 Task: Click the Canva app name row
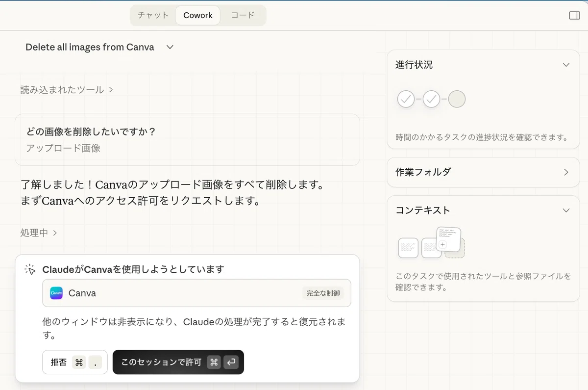[x=196, y=293]
